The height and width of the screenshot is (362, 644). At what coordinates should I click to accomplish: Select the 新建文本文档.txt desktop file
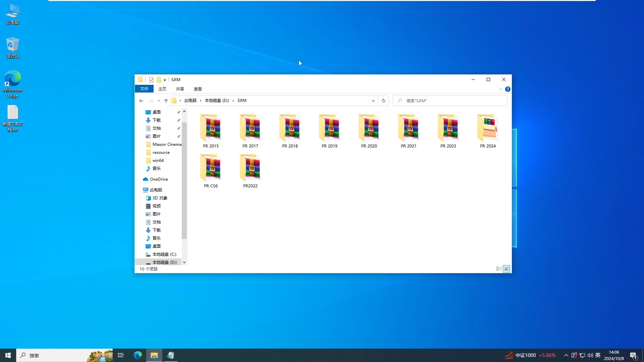[13, 118]
